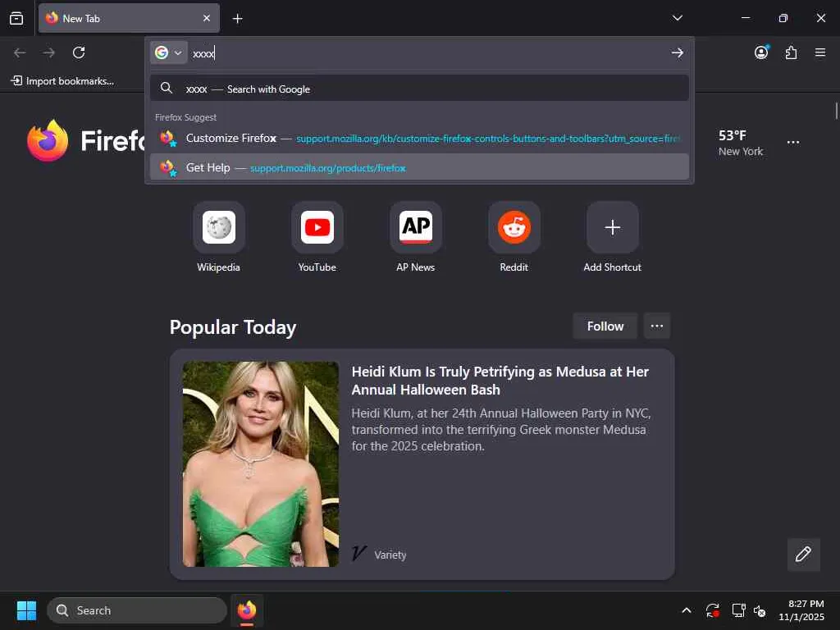Screen dimensions: 840x630
Task: Open the Google search engine selector dropdown
Action: click(169, 52)
